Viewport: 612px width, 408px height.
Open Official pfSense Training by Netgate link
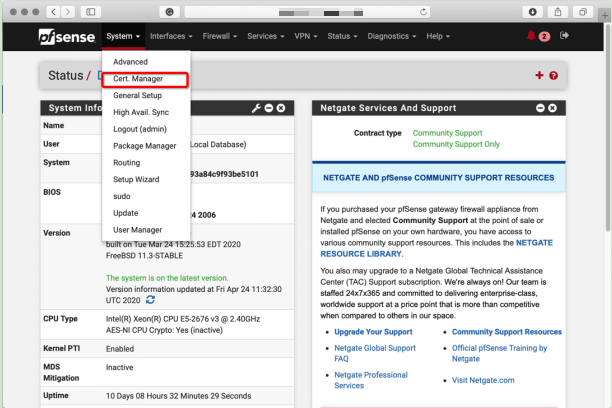(499, 353)
